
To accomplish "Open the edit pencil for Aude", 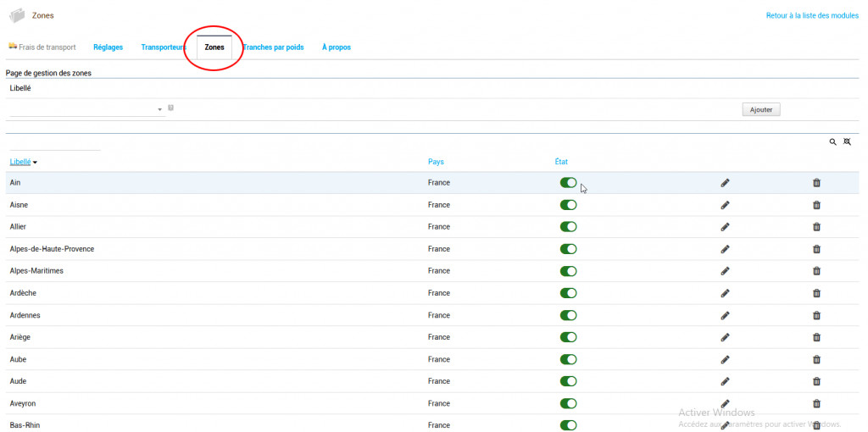I will click(x=725, y=381).
